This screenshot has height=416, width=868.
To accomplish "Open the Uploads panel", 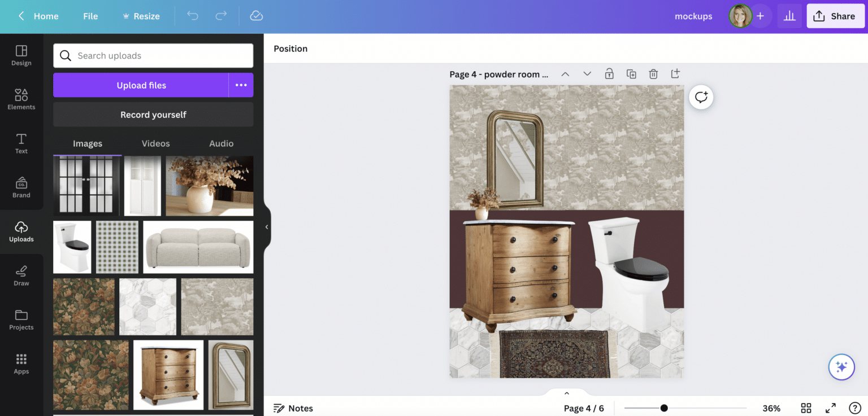I will click(21, 231).
